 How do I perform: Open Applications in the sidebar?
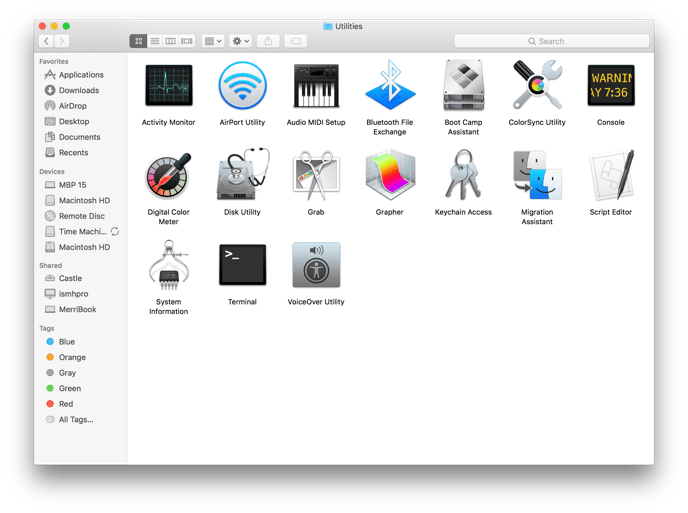coord(80,75)
